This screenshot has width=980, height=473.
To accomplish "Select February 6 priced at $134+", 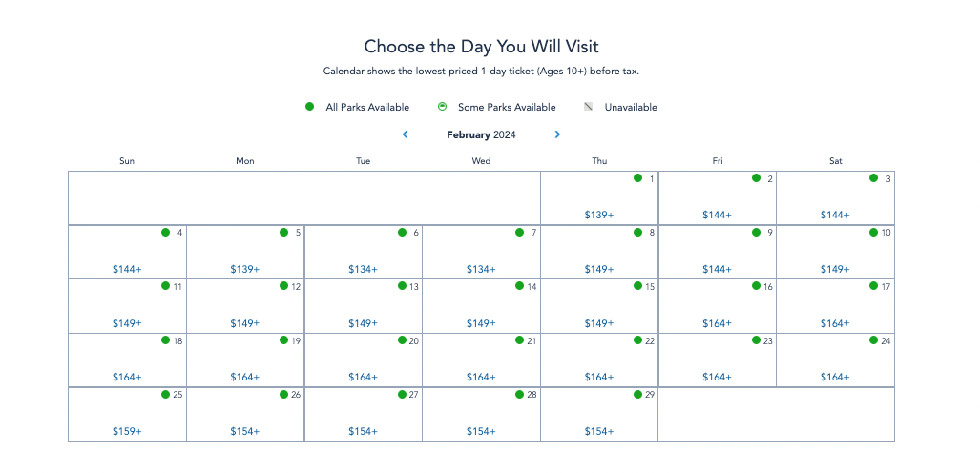I will point(363,252).
